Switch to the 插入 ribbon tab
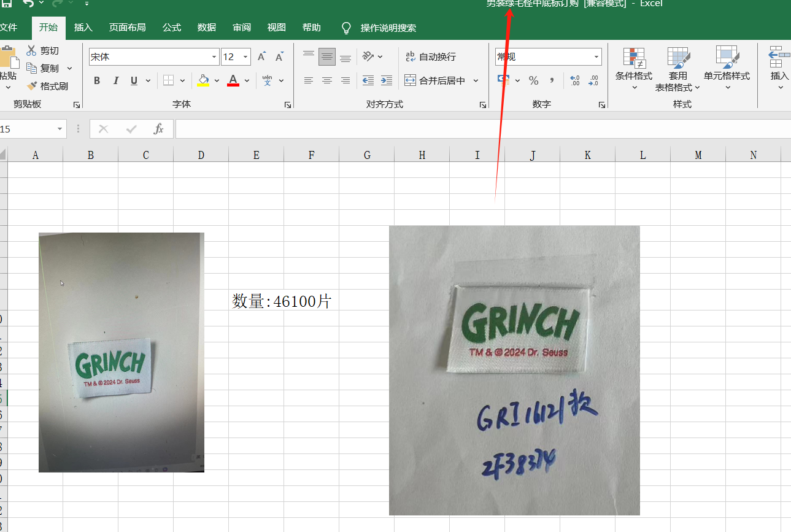791x532 pixels. click(x=83, y=28)
